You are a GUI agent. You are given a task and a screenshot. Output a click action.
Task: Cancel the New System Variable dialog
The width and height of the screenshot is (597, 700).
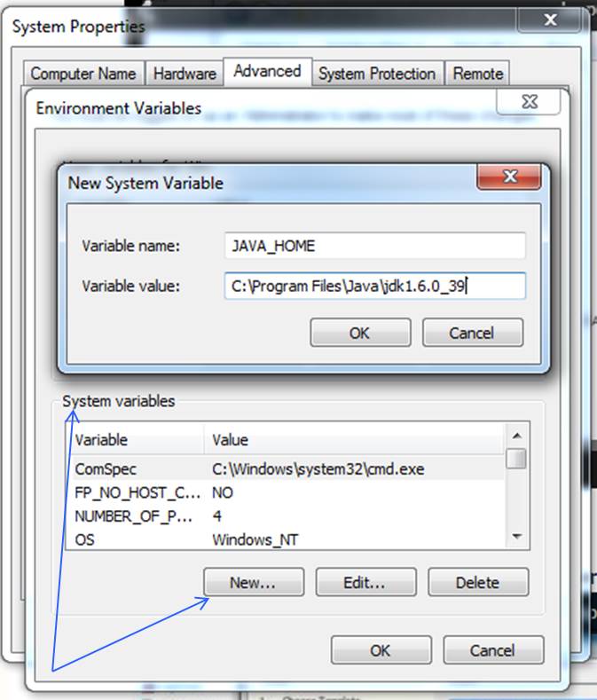pyautogui.click(x=472, y=333)
